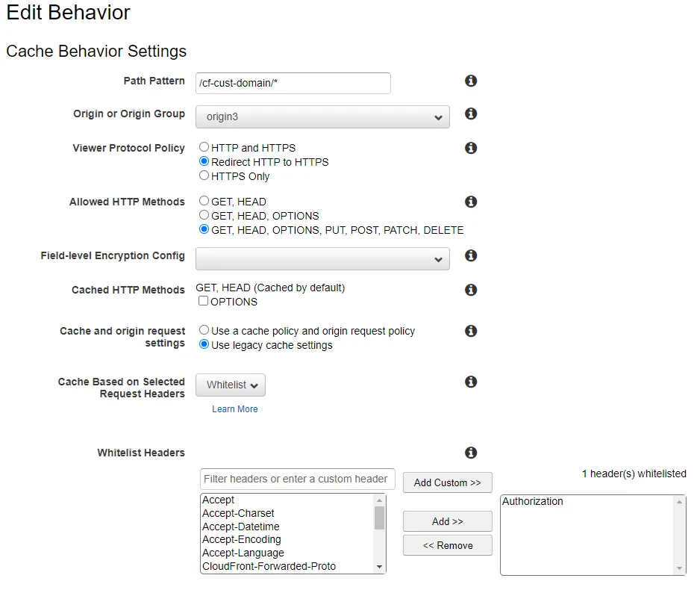
Task: Select Accept-Encoding in the headers list
Action: coord(241,539)
